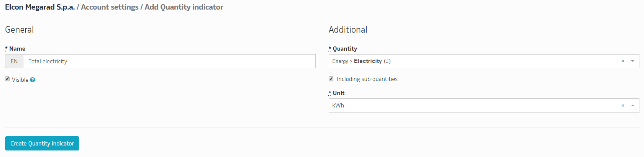Toggle the Visible checkbox
The image size is (644, 157).
(x=7, y=79)
